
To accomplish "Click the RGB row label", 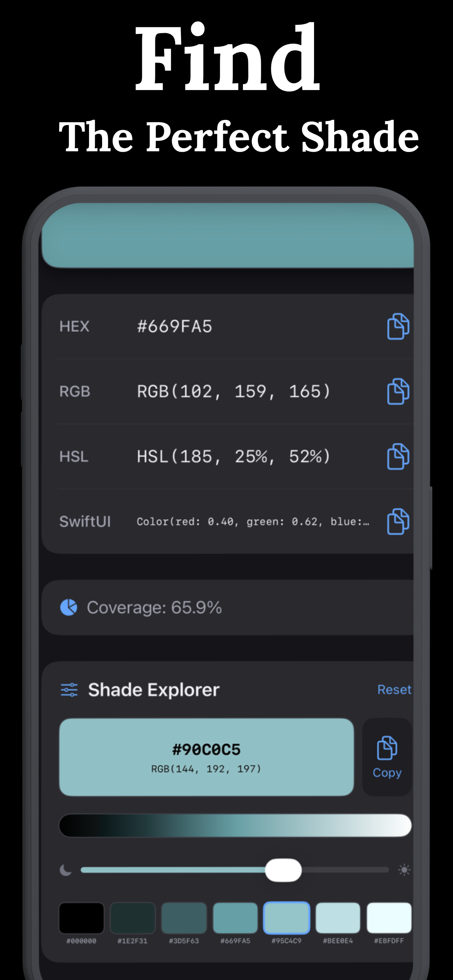I will [x=75, y=392].
